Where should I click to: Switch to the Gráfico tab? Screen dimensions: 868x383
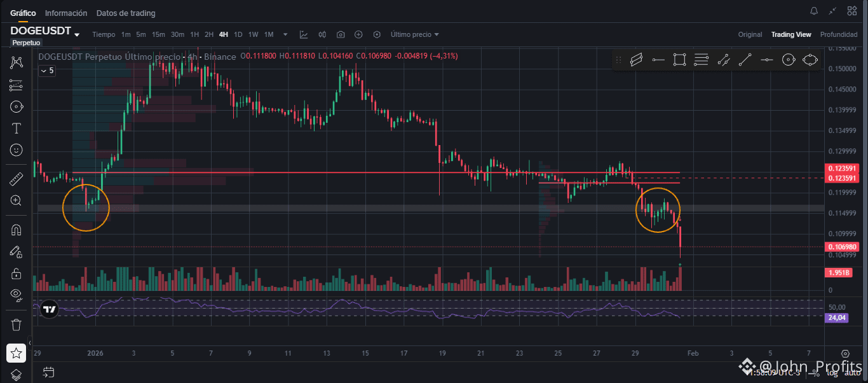click(x=23, y=13)
